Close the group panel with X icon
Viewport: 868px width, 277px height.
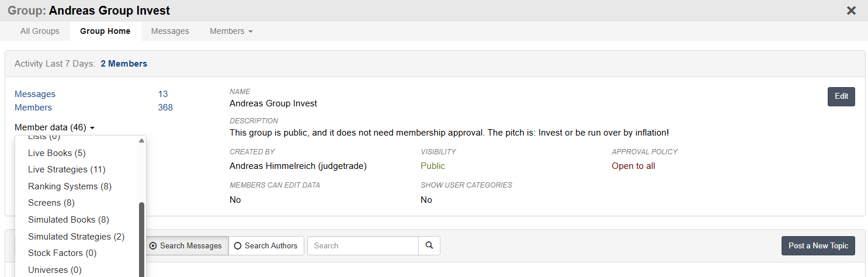pos(851,11)
